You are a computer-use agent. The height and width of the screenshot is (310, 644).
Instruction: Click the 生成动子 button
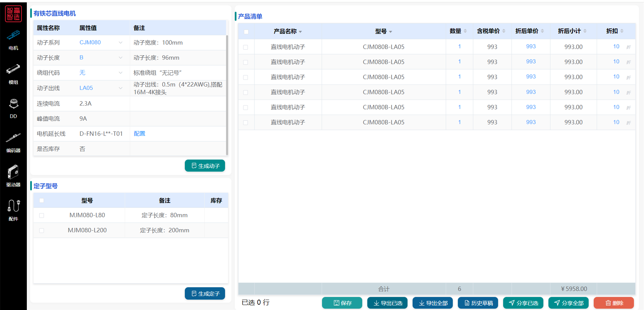tap(205, 166)
